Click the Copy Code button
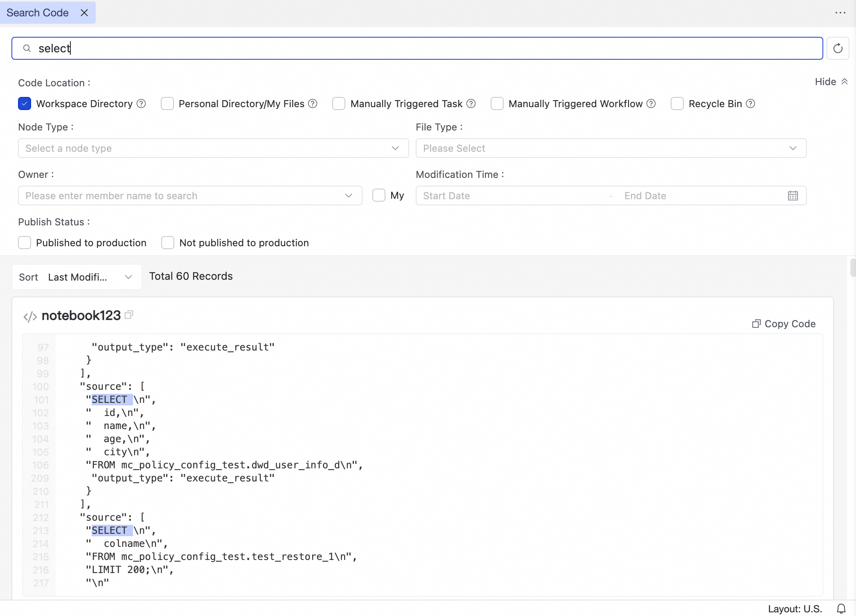Viewport: 856px width, 616px height. (784, 324)
